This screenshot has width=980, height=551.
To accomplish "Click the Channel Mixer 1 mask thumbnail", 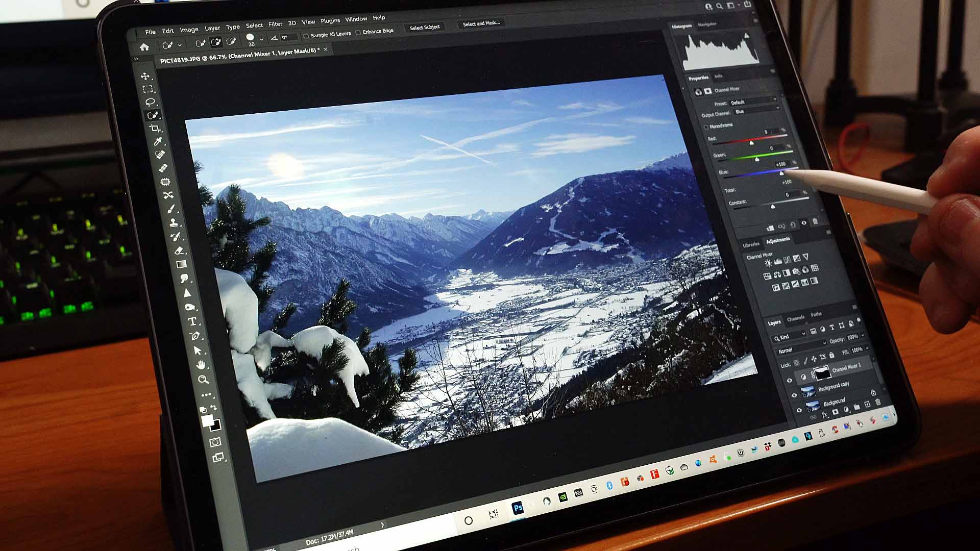I will pyautogui.click(x=823, y=373).
